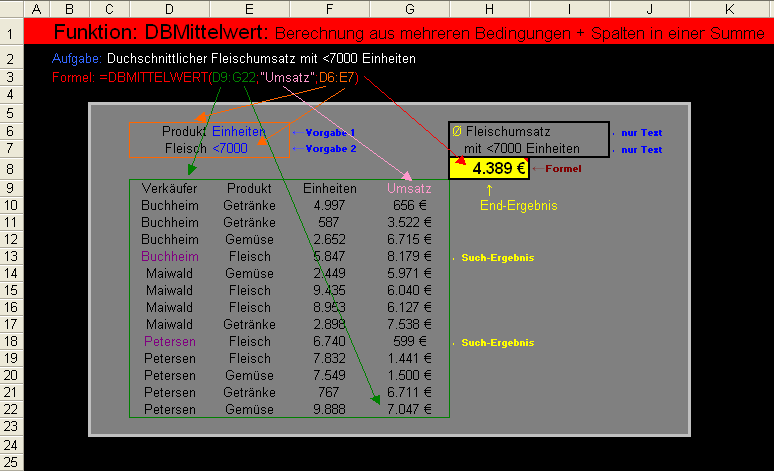Image resolution: width=774 pixels, height=471 pixels.
Task: Select row header 13
Action: click(x=11, y=256)
